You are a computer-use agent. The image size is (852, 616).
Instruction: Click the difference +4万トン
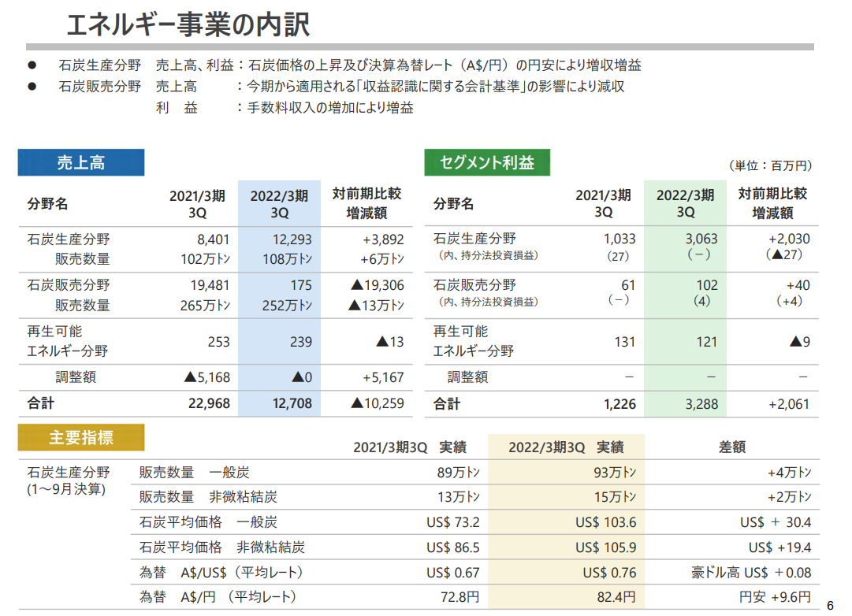coord(789,473)
